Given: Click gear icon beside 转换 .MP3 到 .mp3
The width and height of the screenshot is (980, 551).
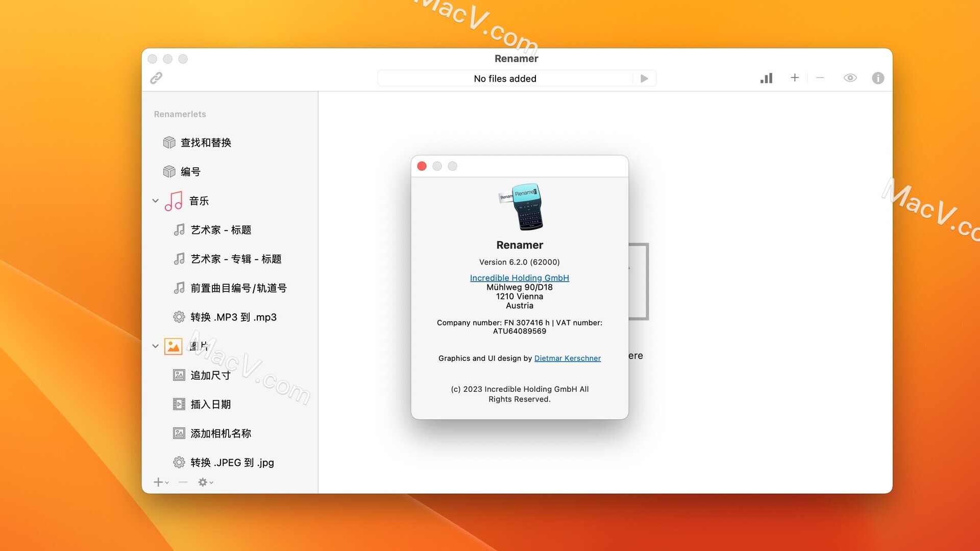Looking at the screenshot, I should 179,317.
